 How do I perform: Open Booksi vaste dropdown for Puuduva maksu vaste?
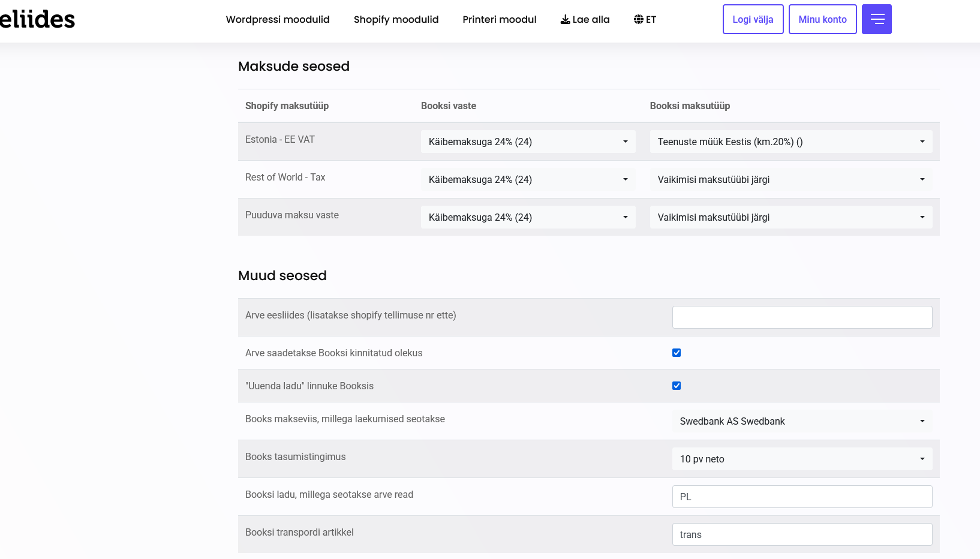click(528, 217)
